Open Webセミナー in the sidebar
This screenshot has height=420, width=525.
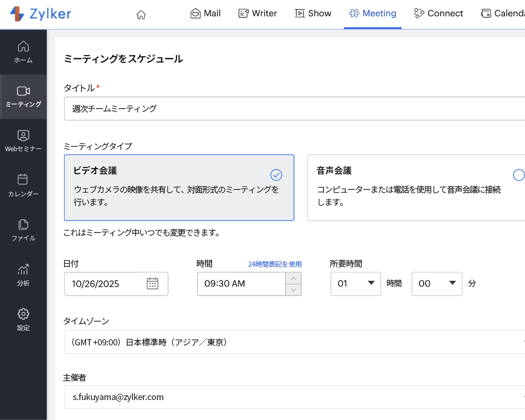pyautogui.click(x=23, y=141)
